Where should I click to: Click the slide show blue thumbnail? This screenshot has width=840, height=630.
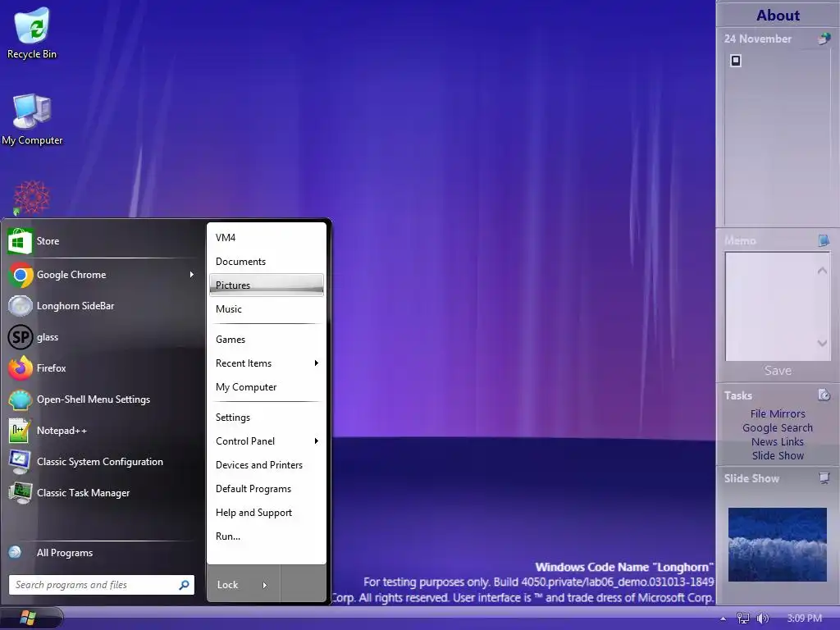click(x=778, y=545)
